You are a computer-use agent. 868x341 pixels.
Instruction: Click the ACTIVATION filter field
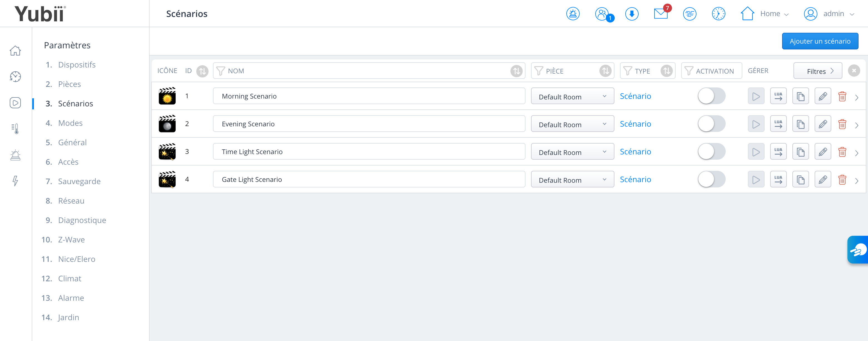[711, 71]
